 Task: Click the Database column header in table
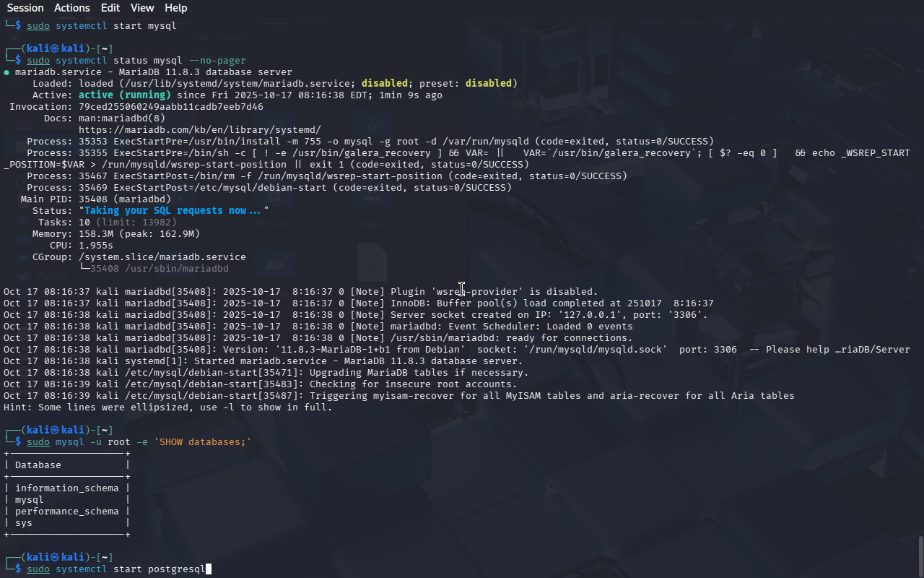tap(38, 465)
